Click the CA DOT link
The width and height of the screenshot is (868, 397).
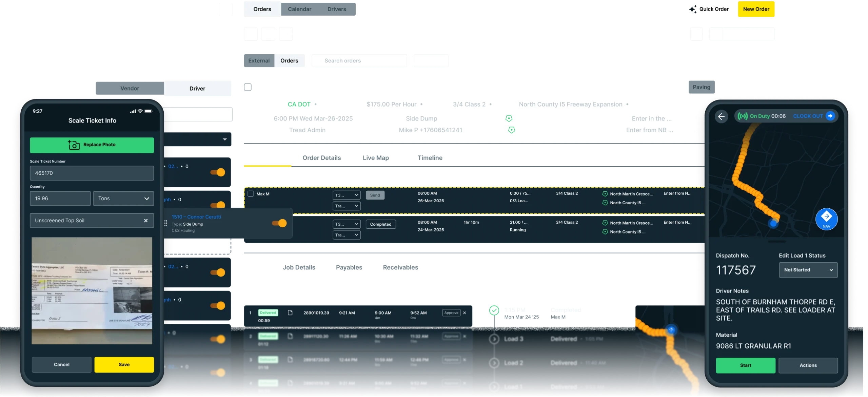299,105
